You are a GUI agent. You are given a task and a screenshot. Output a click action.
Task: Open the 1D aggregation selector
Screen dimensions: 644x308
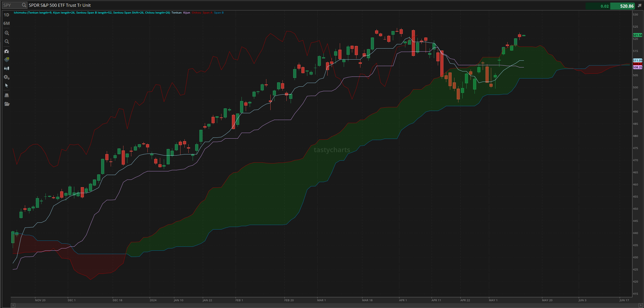(x=6, y=15)
